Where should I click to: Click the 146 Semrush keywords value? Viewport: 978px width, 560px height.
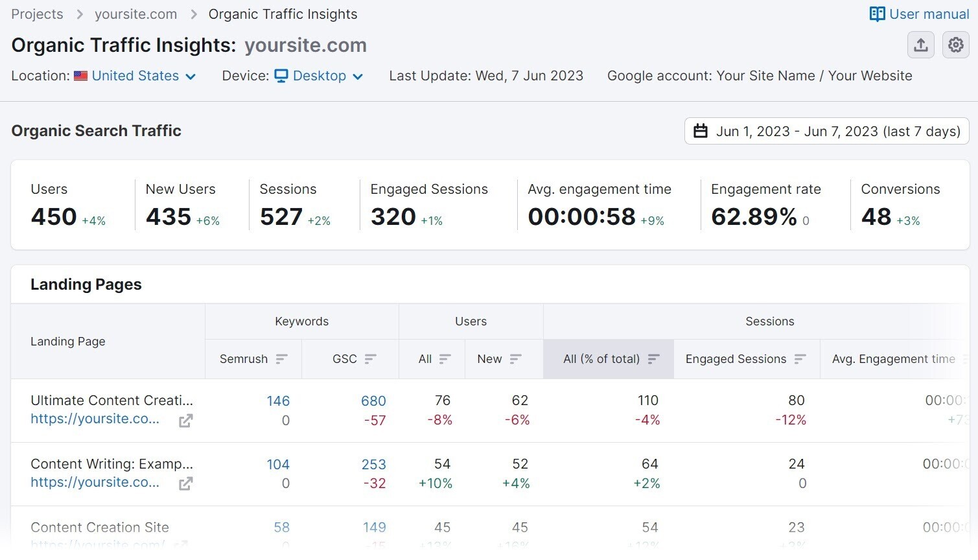278,401
